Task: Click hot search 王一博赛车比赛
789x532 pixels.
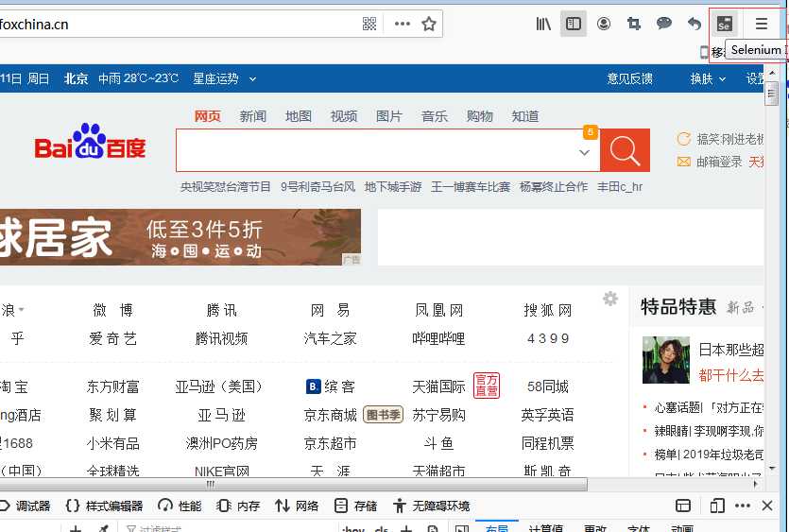Action: tap(471, 187)
